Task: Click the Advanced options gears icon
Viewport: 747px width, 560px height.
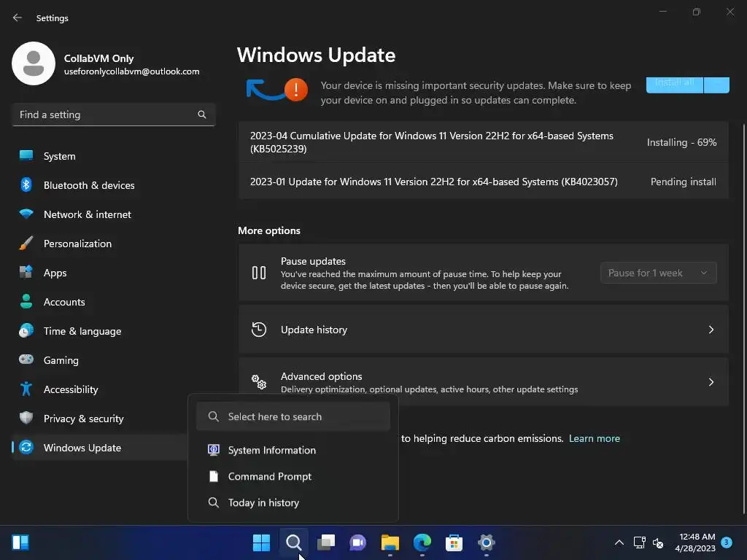Action: click(259, 382)
